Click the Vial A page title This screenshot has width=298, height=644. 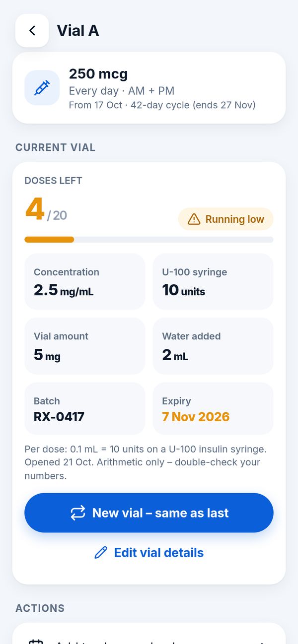click(x=78, y=30)
